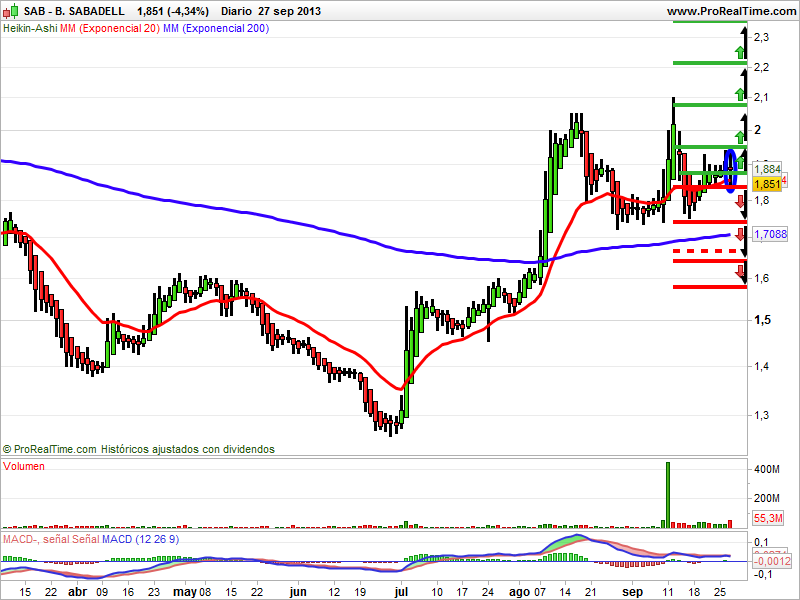Click the ago month label on the time axis
The width and height of the screenshot is (800, 600).
point(520,592)
